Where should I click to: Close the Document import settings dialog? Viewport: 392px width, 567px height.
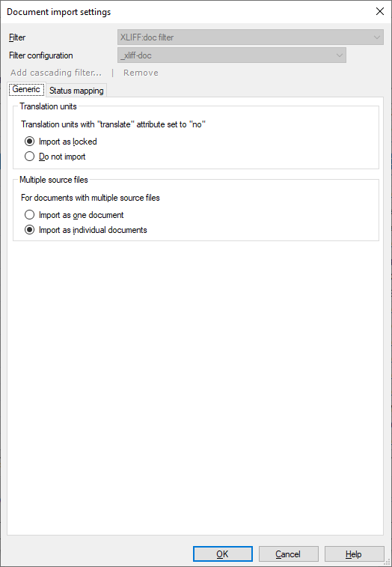(380, 11)
